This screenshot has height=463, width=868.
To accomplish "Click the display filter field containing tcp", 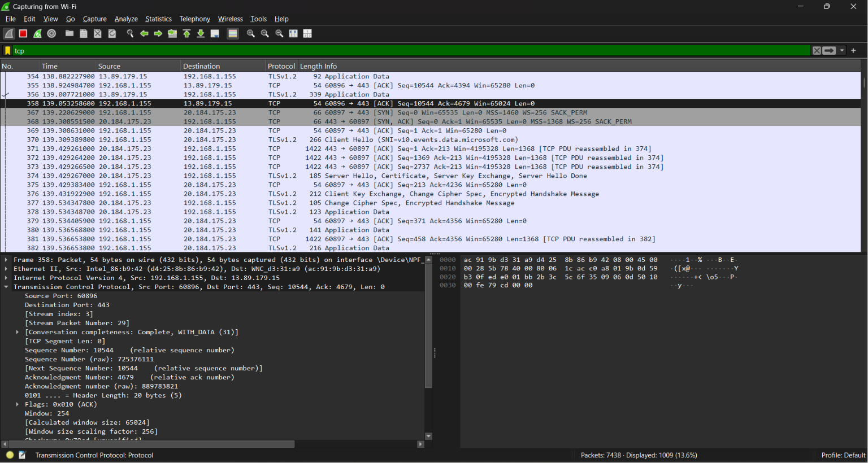I will click(411, 51).
